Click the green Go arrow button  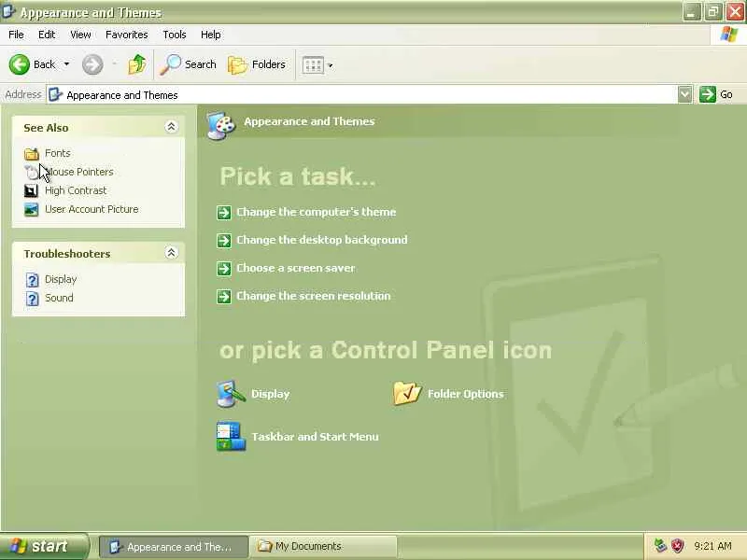708,94
